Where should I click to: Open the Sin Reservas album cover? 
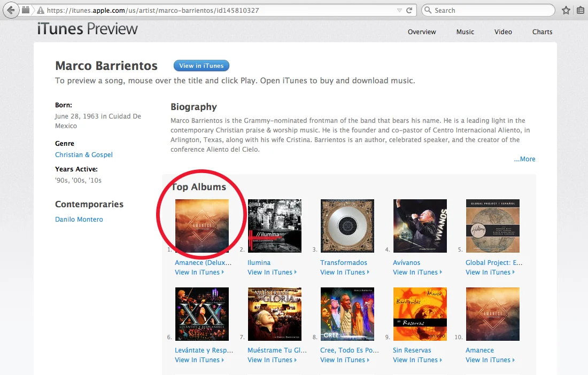(420, 314)
